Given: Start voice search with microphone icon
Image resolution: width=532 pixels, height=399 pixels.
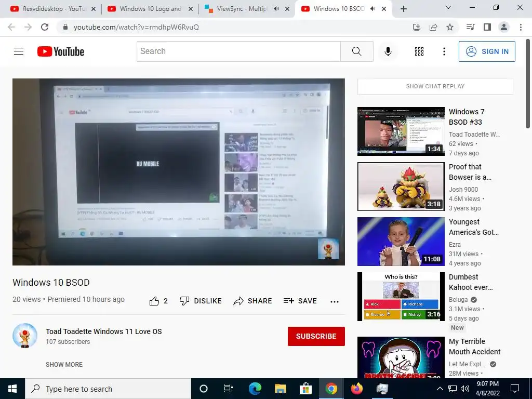Looking at the screenshot, I should [388, 51].
